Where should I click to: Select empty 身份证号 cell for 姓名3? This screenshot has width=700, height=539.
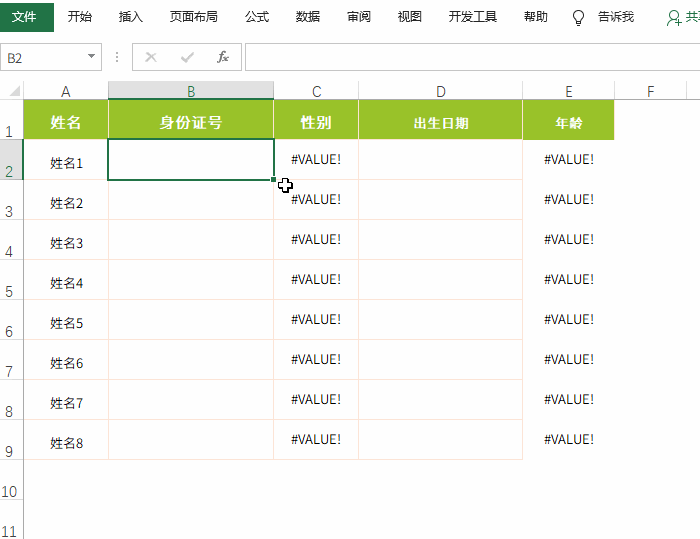pyautogui.click(x=191, y=240)
